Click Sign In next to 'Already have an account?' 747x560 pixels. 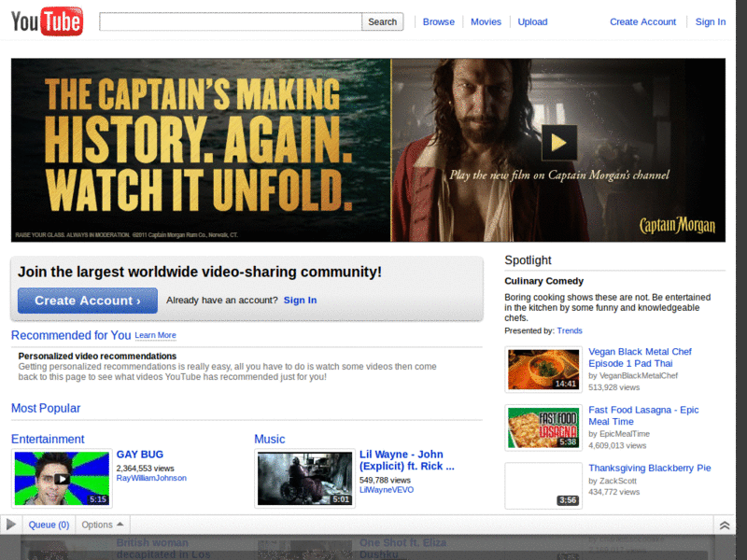[x=300, y=300]
